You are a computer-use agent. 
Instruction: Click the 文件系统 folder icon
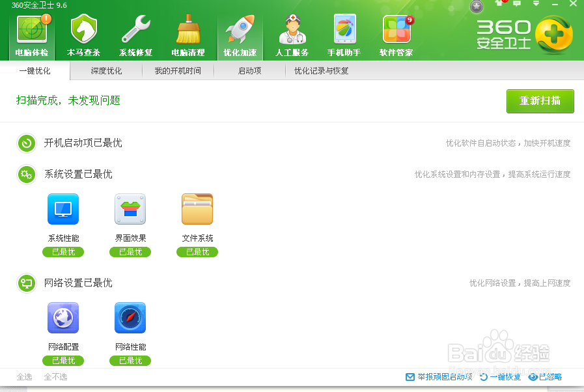tap(197, 209)
